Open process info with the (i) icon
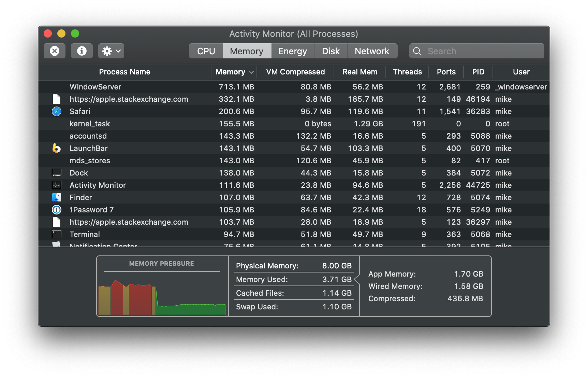The image size is (588, 377). click(x=82, y=51)
